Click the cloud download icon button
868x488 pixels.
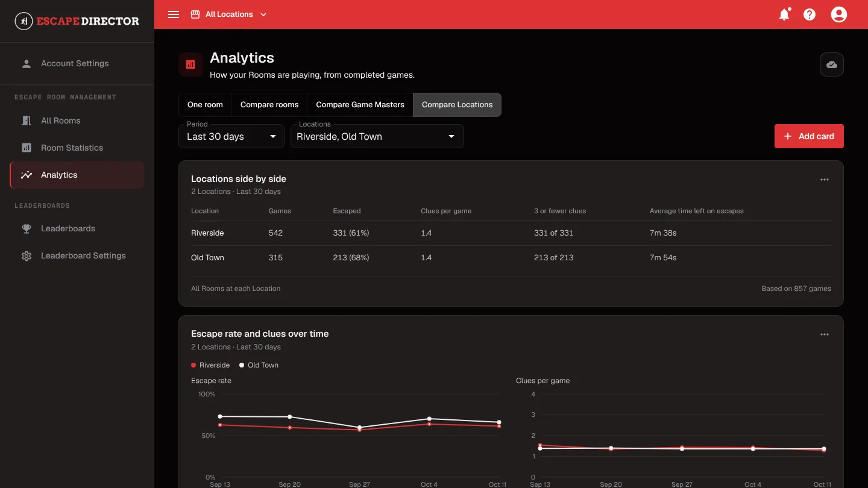click(x=832, y=64)
